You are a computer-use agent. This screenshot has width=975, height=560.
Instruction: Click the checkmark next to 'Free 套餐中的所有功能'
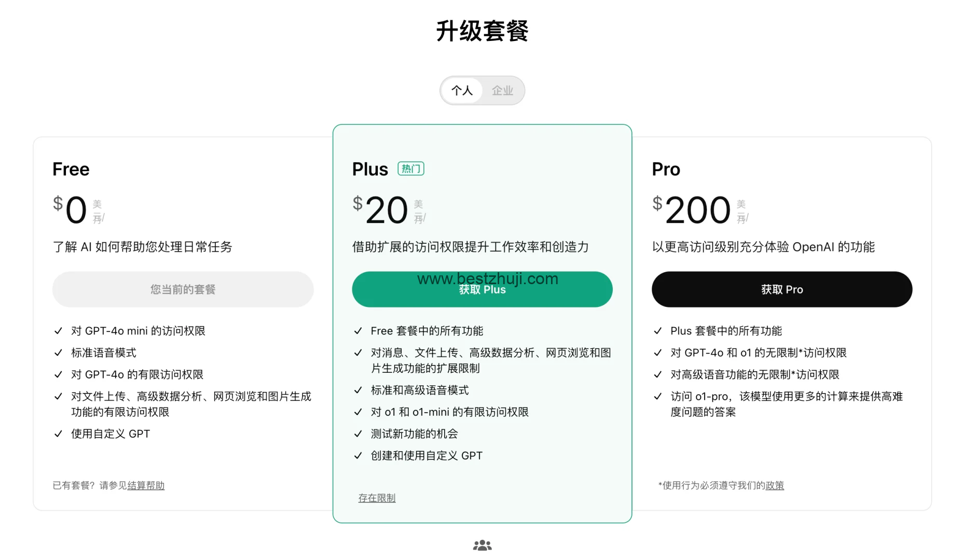point(358,330)
